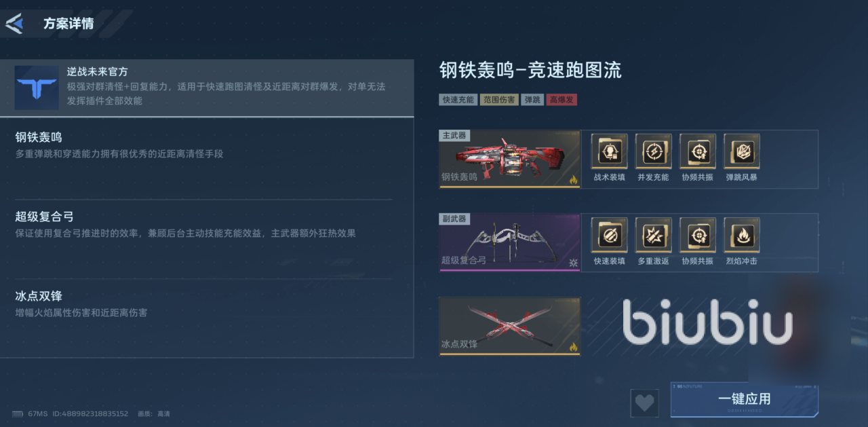868x427 pixels.
Task: Open the 多重激返 plugin icon
Action: 653,235
